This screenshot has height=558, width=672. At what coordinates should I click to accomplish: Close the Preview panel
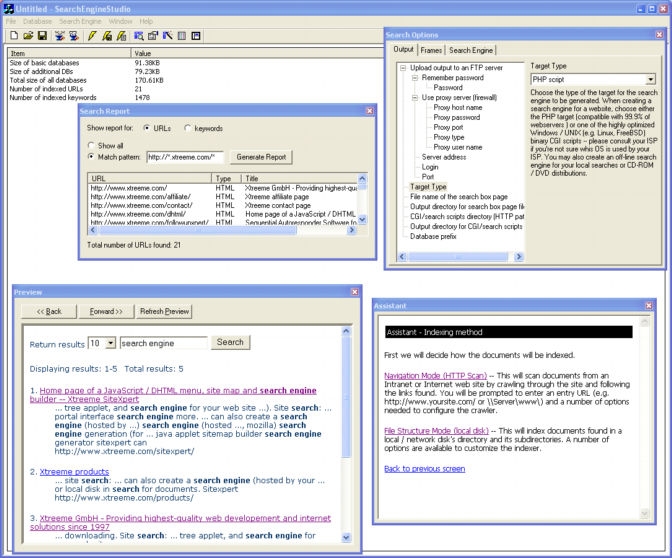pos(355,292)
